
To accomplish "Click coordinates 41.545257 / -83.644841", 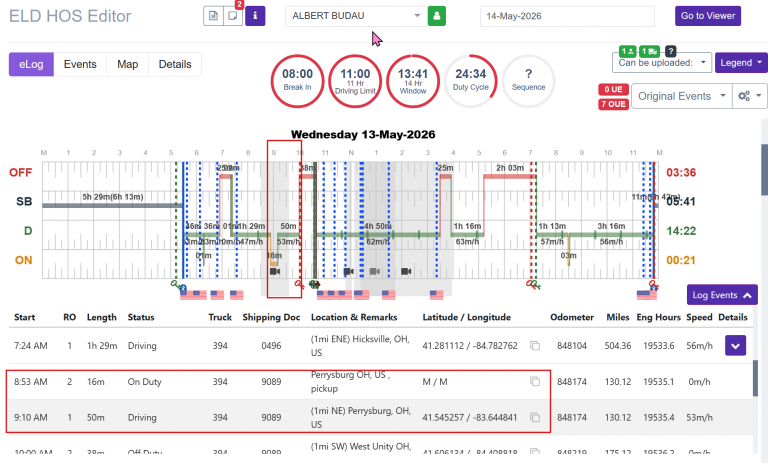I will (x=470, y=417).
